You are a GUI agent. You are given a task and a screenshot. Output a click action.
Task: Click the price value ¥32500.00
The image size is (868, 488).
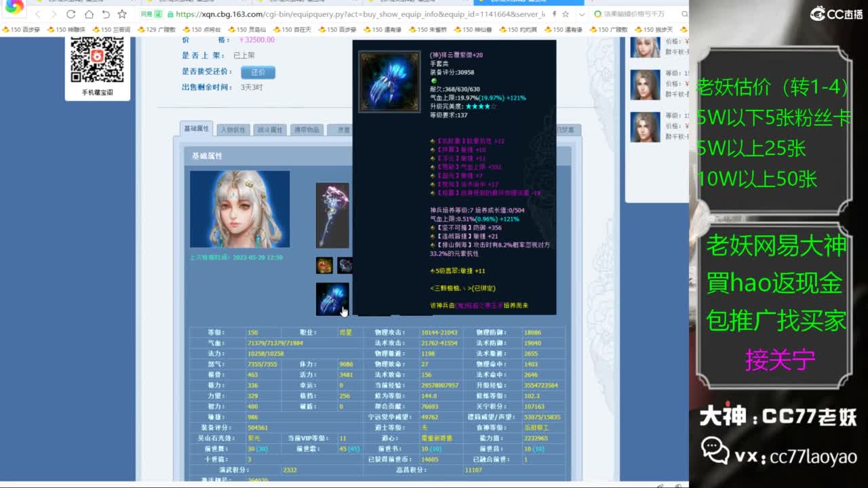coord(257,40)
